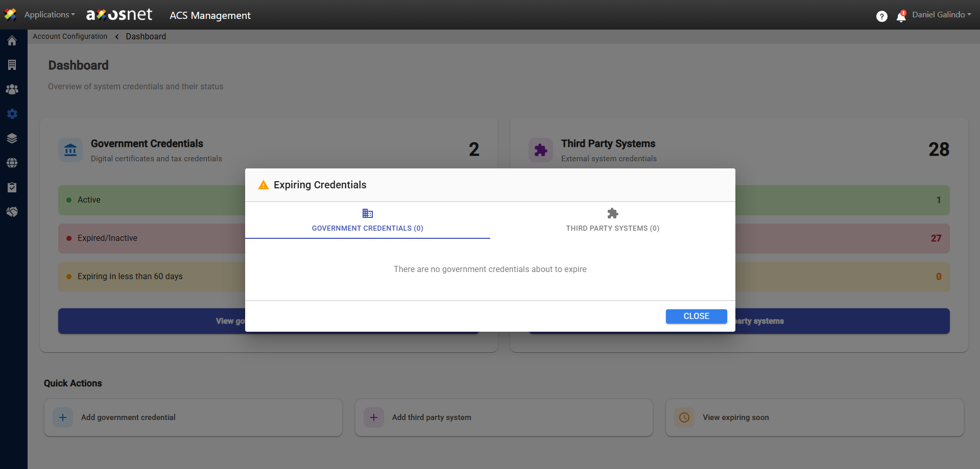980x469 pixels.
Task: Open the Daniel Galindo user menu
Action: coord(941,15)
